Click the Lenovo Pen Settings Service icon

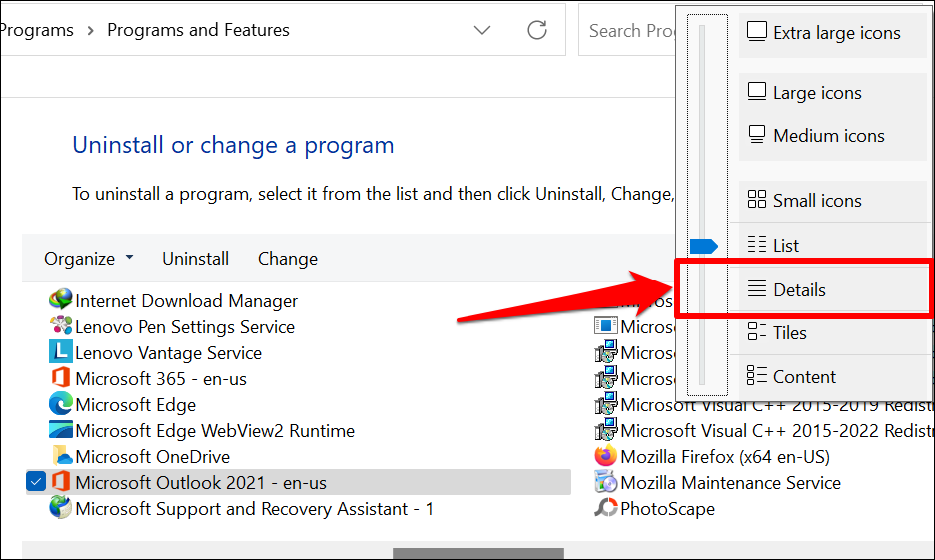(x=61, y=326)
